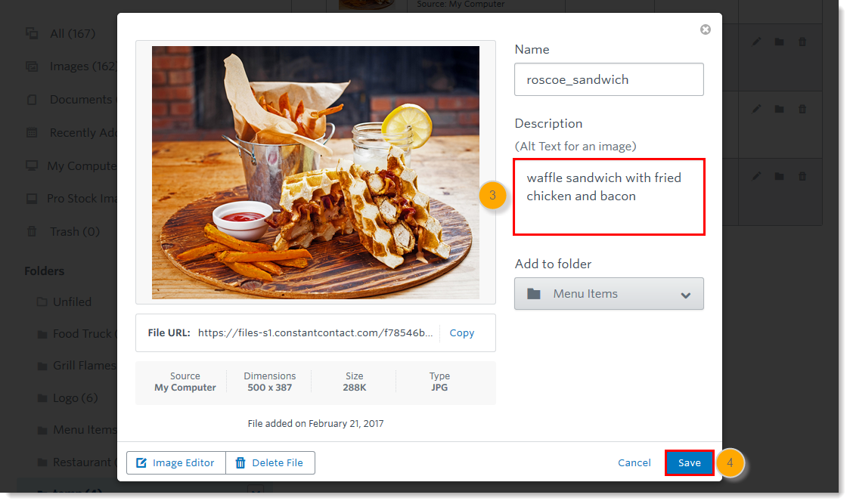The height and width of the screenshot is (504, 850).
Task: Click move-to-folder icon in third background row
Action: [779, 176]
